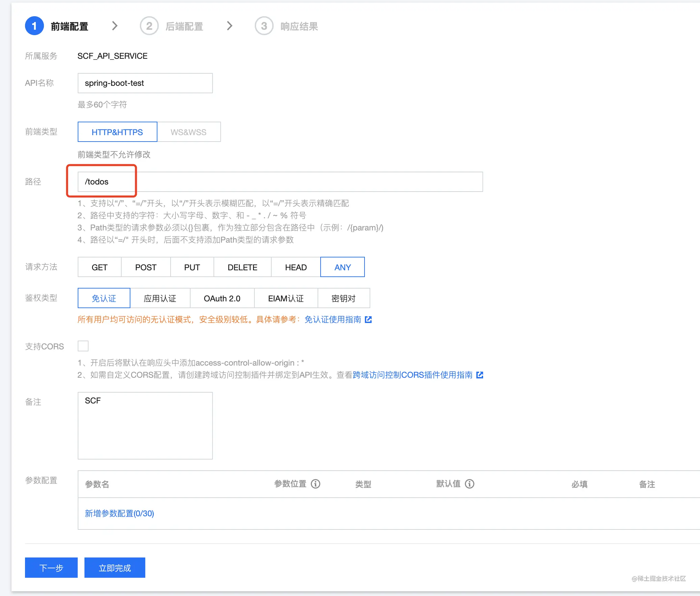This screenshot has height=596, width=700.
Task: Choose PUT request method
Action: 192,267
